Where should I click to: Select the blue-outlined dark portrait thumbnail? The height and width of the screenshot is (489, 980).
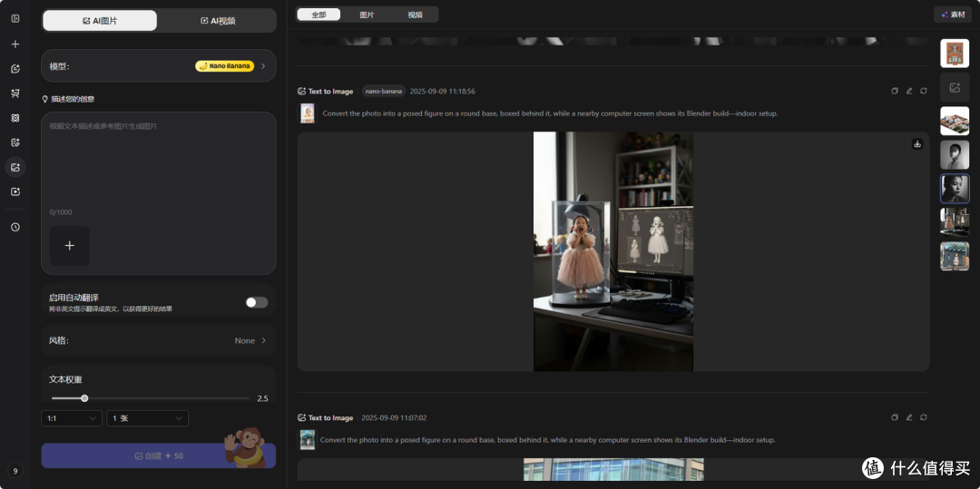pyautogui.click(x=955, y=189)
